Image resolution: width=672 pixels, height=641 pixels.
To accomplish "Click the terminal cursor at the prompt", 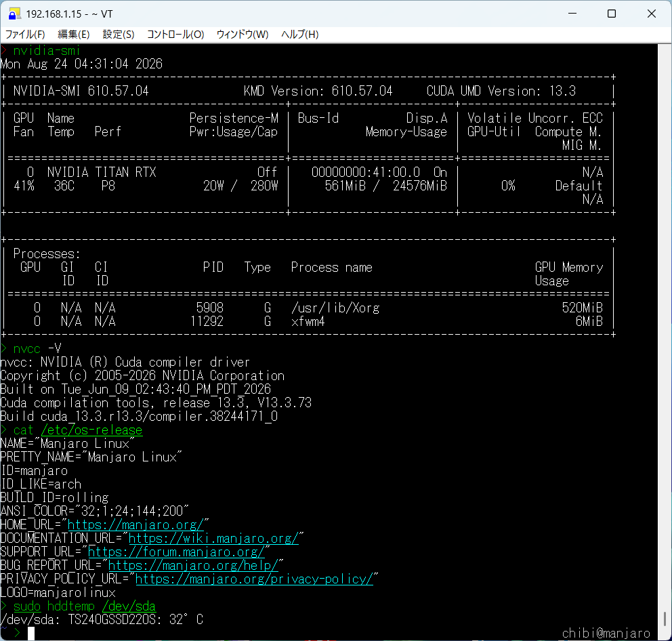I will coord(31,634).
